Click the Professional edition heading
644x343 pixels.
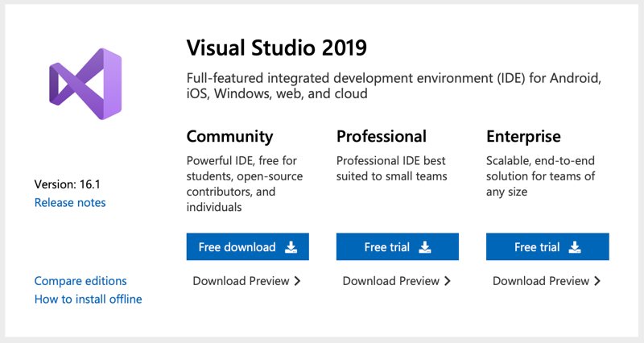pyautogui.click(x=382, y=136)
